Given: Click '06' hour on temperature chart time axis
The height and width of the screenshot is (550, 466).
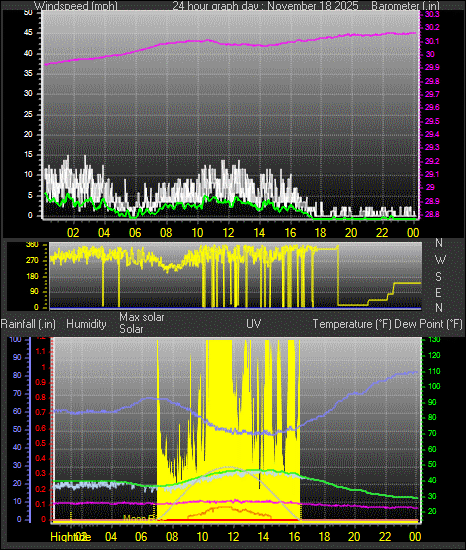Looking at the screenshot, I should pos(141,537).
